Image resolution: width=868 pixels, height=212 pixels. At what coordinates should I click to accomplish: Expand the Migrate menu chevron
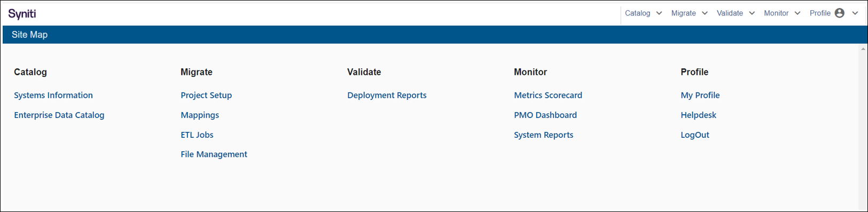coord(705,13)
